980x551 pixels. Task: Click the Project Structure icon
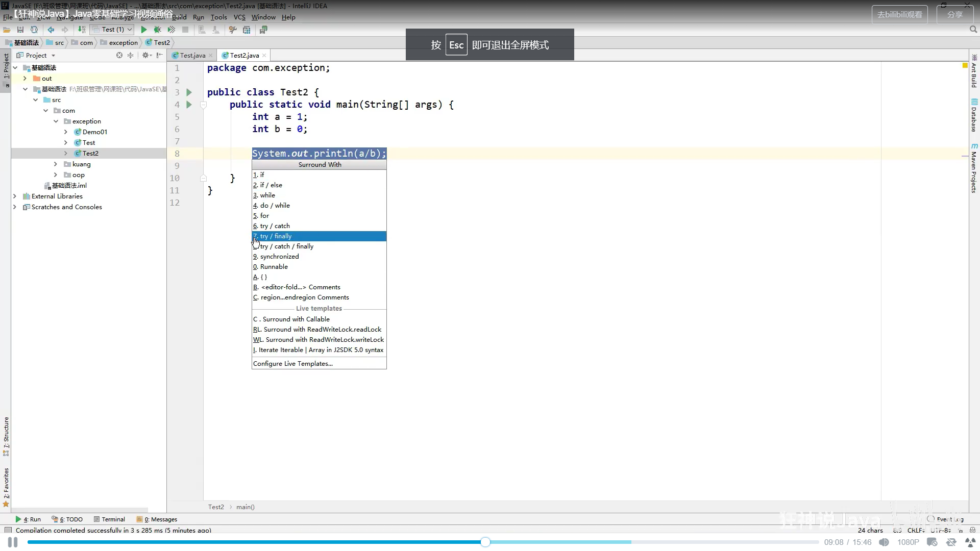247,30
